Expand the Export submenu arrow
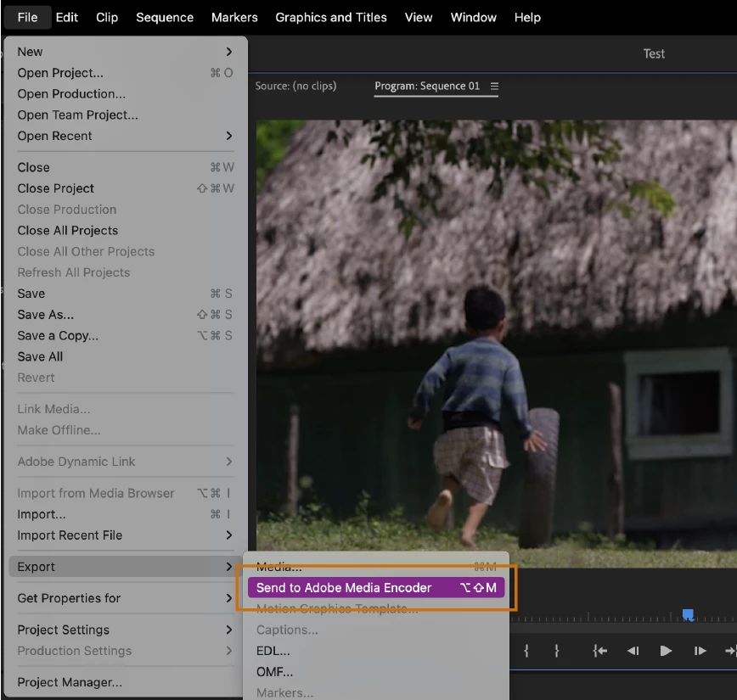 tap(229, 567)
